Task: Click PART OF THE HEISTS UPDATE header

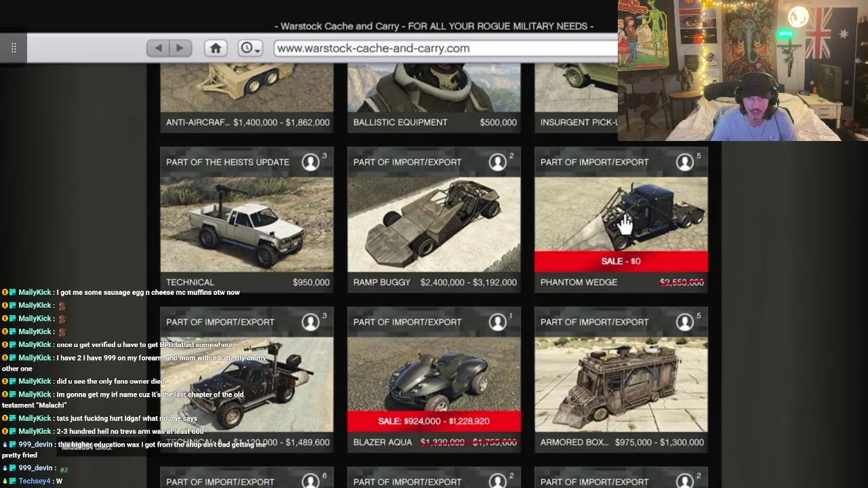Action: click(228, 162)
